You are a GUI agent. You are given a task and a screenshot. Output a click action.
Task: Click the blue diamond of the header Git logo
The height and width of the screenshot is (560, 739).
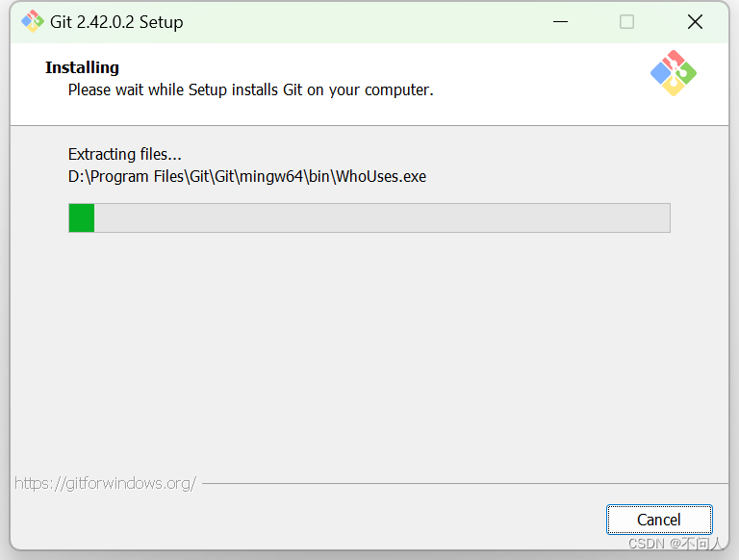[x=661, y=73]
